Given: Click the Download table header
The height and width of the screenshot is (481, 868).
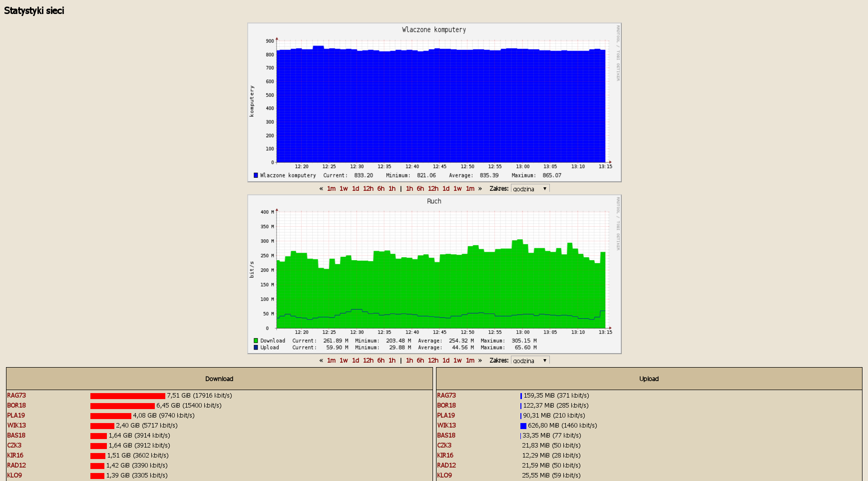Looking at the screenshot, I should click(219, 379).
